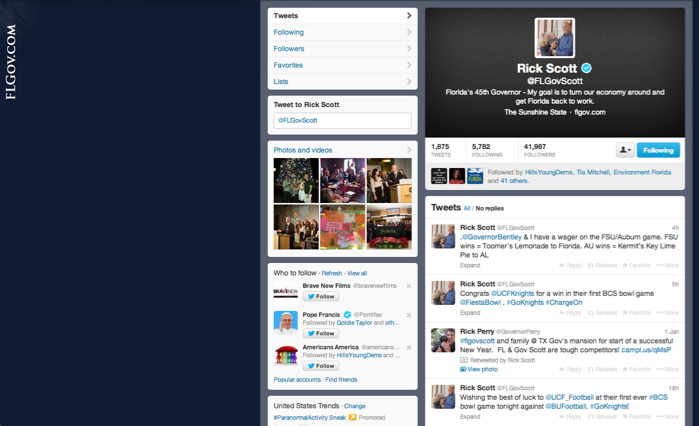Viewport: 699px width, 426px height.
Task: Reply to the FSU/Auburn wager tweet
Action: click(571, 265)
